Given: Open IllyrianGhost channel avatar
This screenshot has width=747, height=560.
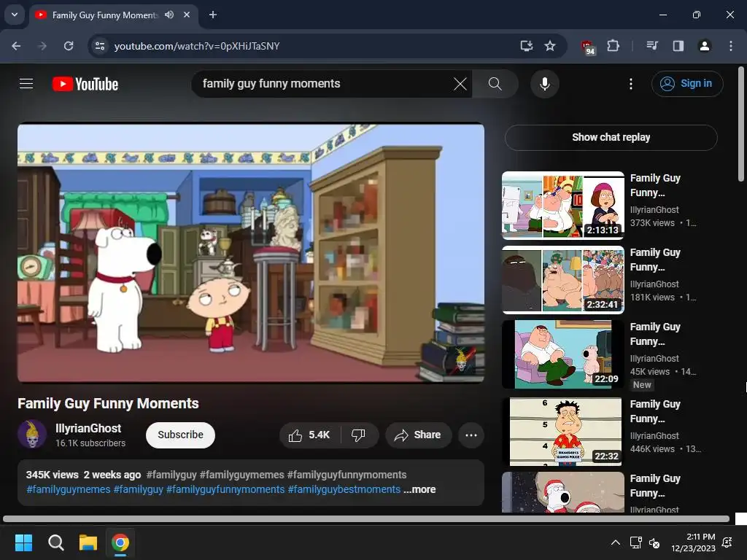Looking at the screenshot, I should click(32, 435).
